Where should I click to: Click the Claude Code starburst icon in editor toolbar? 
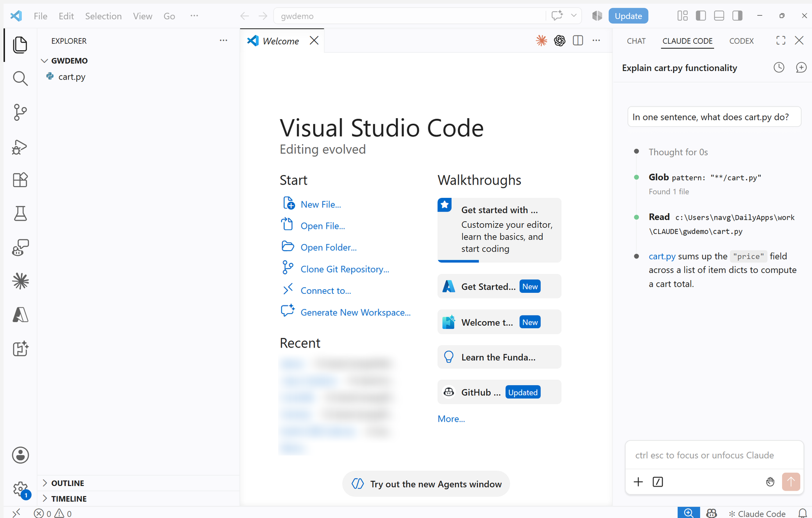click(542, 41)
